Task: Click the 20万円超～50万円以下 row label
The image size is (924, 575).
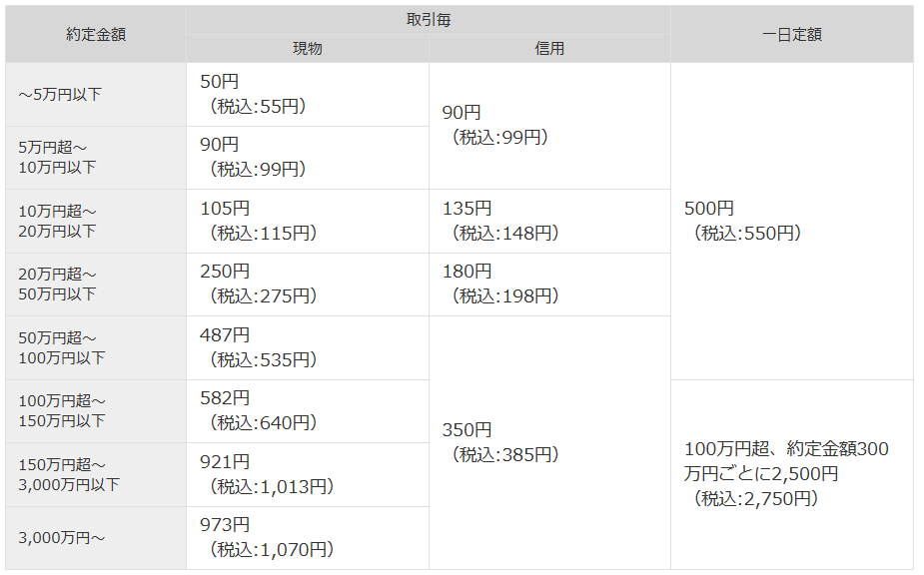Action: tap(58, 284)
